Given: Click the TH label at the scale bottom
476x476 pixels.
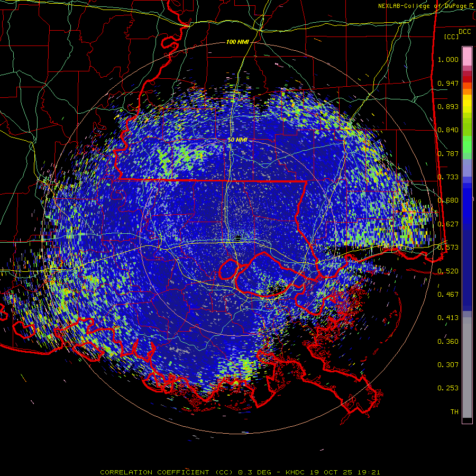Looking at the screenshot, I should click(x=454, y=412).
